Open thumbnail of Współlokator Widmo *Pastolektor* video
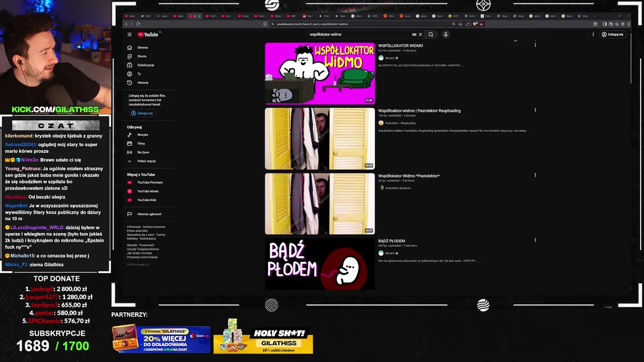 tap(320, 204)
